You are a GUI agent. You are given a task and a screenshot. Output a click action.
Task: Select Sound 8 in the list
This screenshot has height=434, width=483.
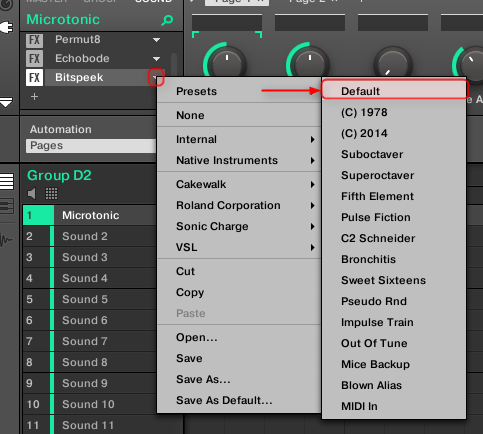89,362
